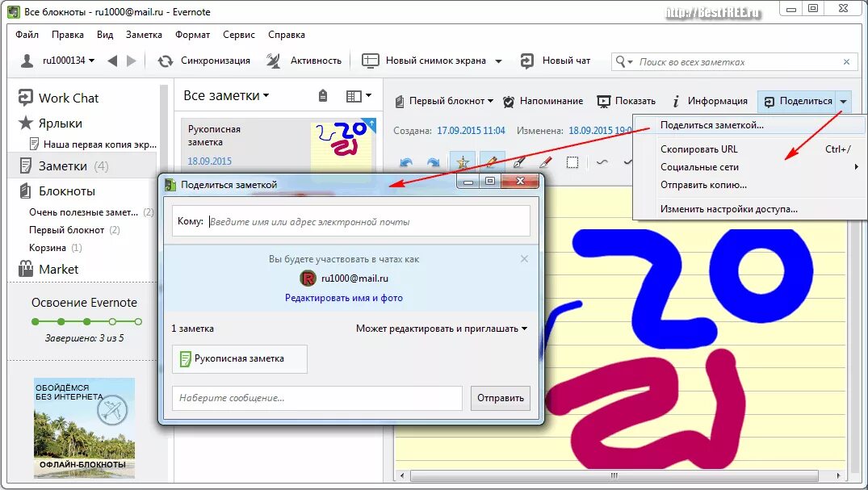Open Блокноты in the sidebar
This screenshot has width=868, height=490.
tap(57, 191)
